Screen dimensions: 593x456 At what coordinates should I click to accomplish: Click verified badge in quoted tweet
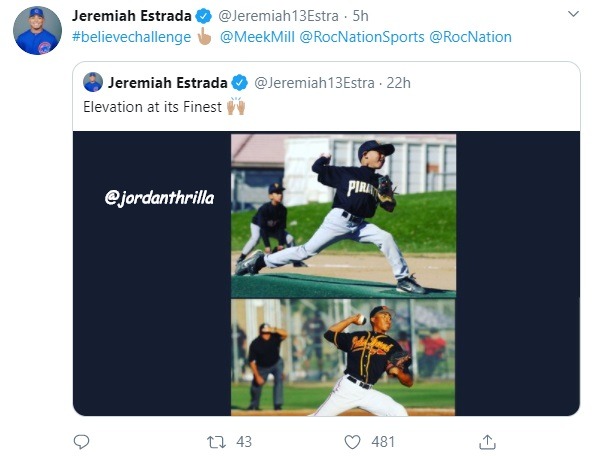pyautogui.click(x=239, y=83)
